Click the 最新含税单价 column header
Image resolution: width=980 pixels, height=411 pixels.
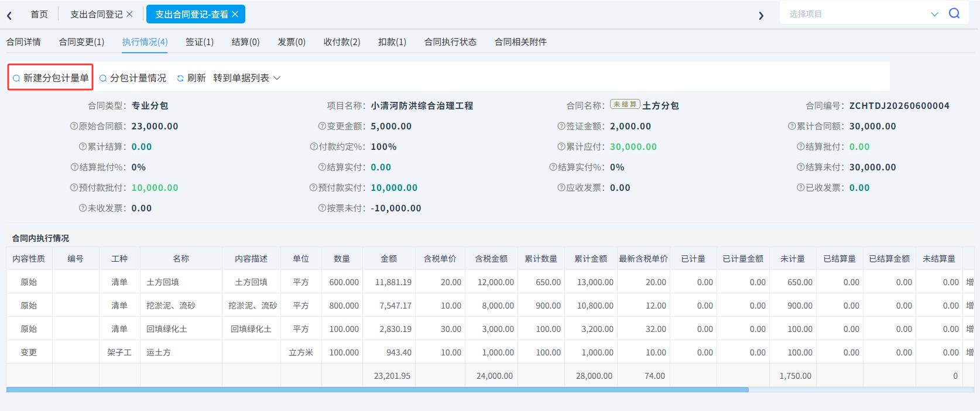(643, 258)
